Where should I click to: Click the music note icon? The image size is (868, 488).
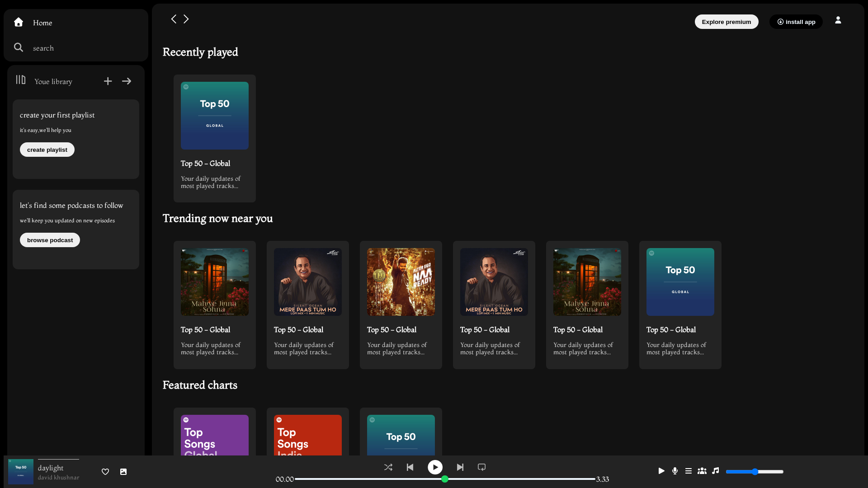[x=716, y=471]
